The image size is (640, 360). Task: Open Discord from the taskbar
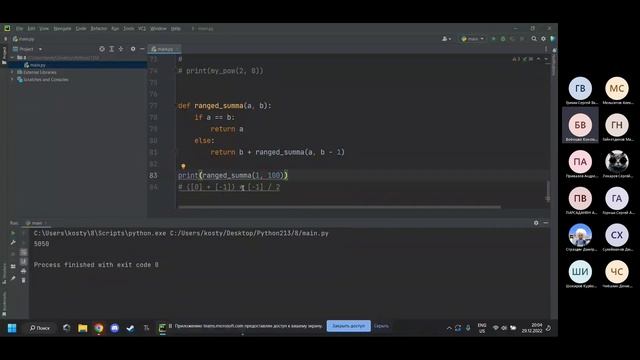tap(115, 328)
